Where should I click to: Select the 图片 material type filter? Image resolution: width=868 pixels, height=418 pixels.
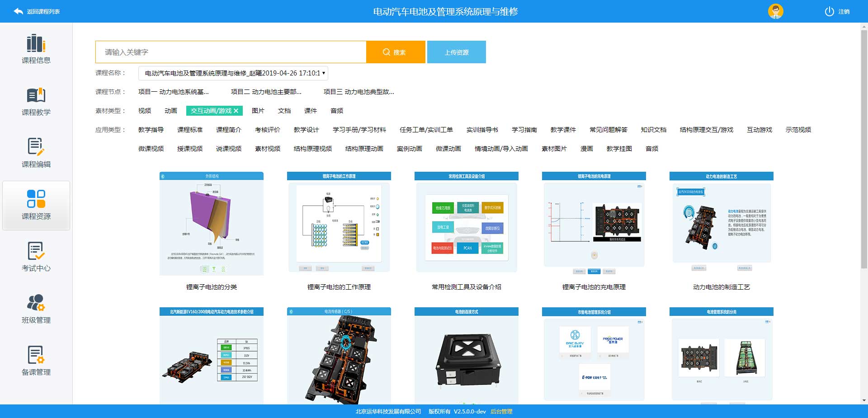pos(258,111)
